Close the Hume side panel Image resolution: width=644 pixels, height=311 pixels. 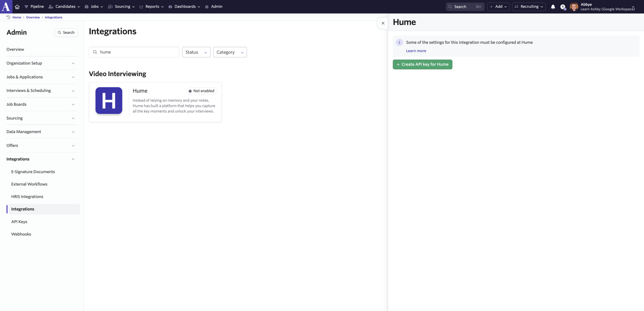[x=383, y=23]
